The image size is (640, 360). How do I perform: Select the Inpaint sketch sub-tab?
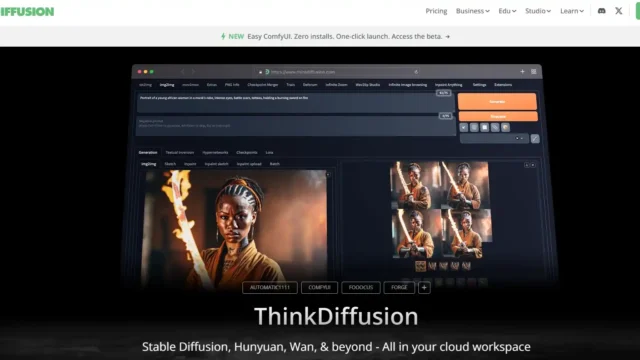216,164
